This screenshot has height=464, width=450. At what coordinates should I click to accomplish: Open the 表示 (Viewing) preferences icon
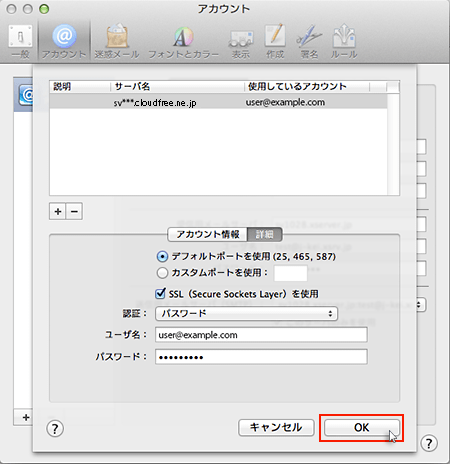241,41
